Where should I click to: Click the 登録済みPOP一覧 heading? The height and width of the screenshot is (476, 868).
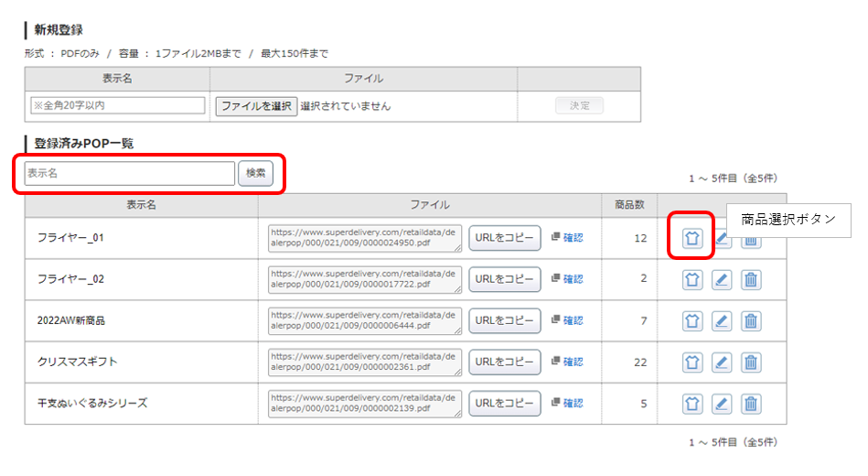click(83, 144)
